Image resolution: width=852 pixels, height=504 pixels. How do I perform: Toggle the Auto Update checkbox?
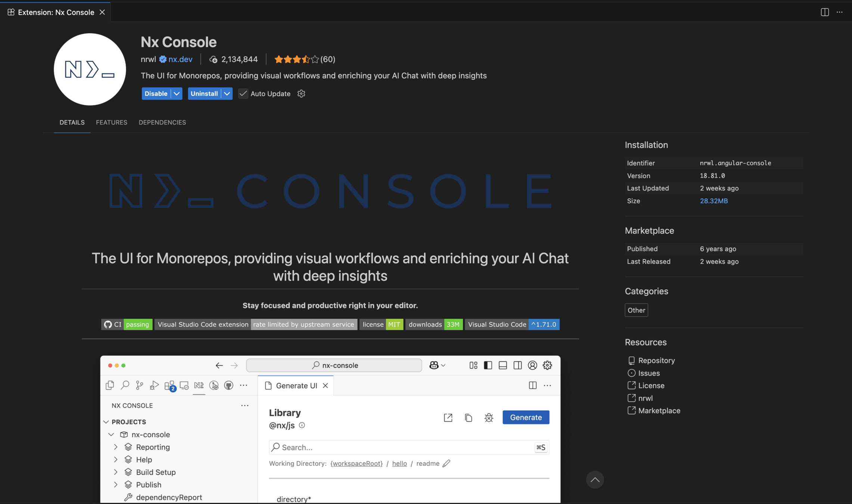point(243,94)
